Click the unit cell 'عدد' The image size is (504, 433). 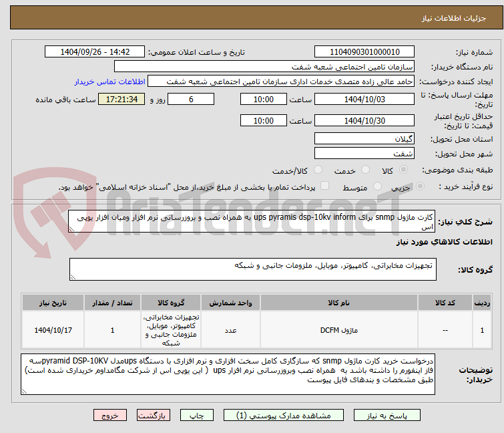tap(231, 330)
